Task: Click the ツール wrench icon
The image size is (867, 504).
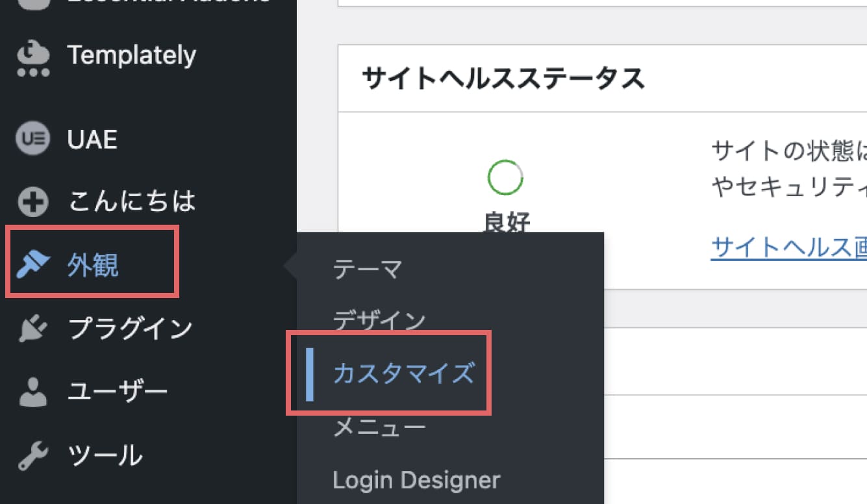Action: tap(32, 455)
